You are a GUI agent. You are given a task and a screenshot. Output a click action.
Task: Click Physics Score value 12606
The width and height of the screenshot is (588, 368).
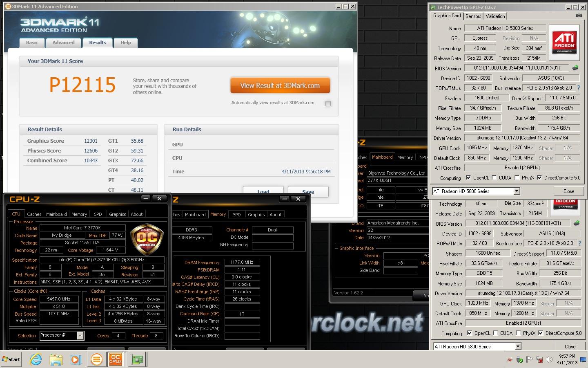click(91, 151)
